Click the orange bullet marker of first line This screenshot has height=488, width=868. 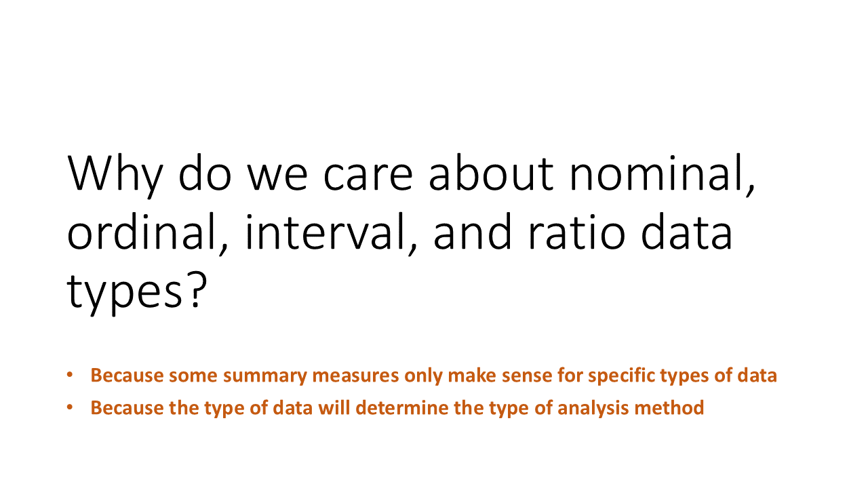[69, 375]
